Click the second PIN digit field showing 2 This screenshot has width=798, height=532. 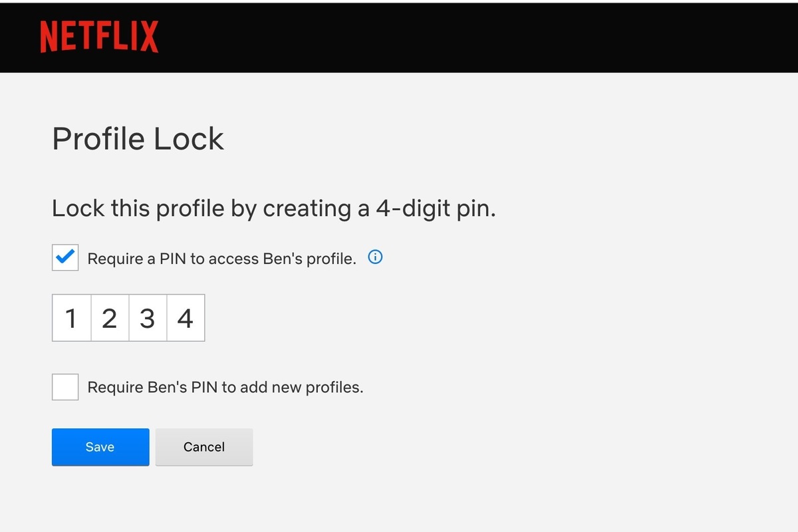[109, 318]
